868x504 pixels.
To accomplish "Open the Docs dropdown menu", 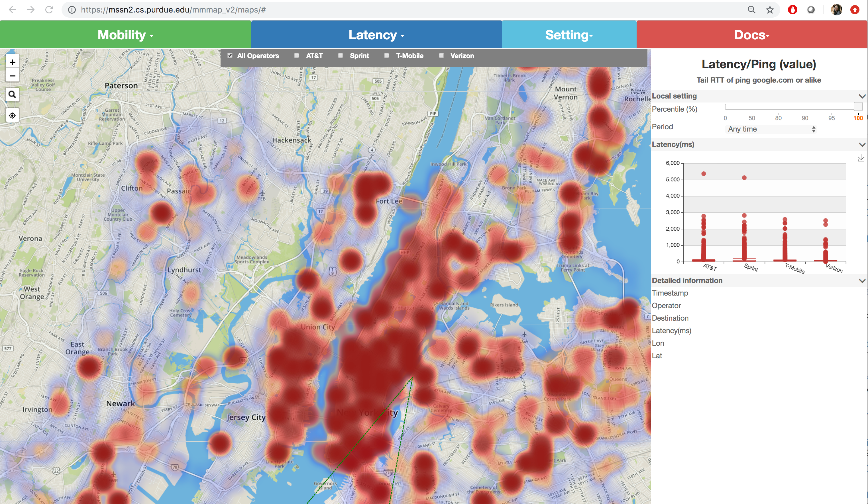I will point(751,34).
